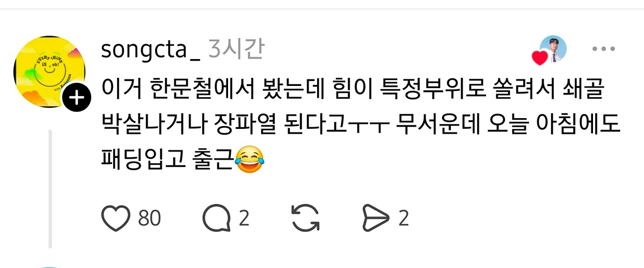Click the 3시간 timestamp
The image size is (644, 268).
pos(236,50)
